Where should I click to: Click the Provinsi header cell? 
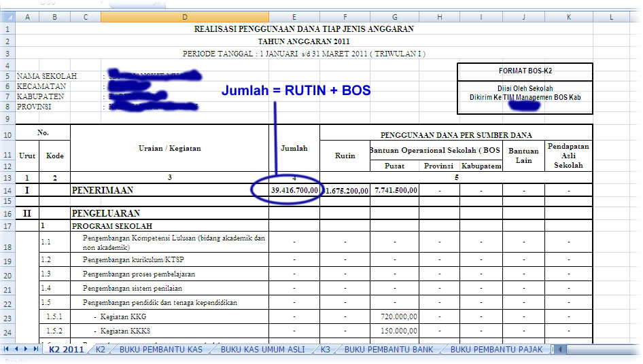click(x=439, y=166)
